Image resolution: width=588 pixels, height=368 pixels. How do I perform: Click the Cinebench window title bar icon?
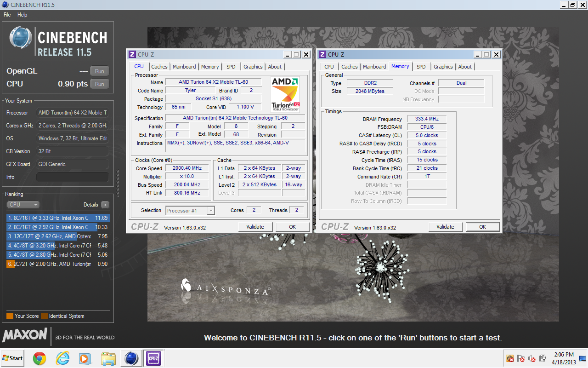(x=5, y=5)
